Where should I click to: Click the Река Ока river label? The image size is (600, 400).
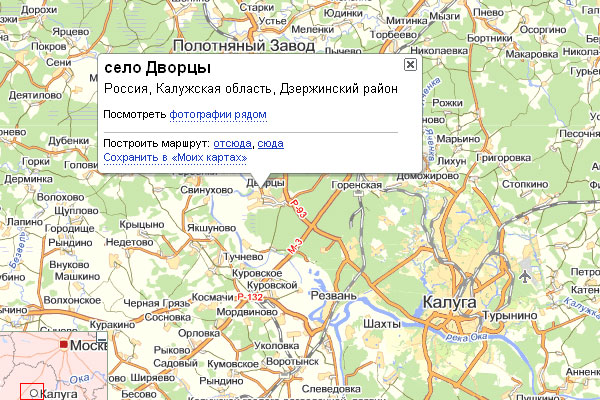466,337
